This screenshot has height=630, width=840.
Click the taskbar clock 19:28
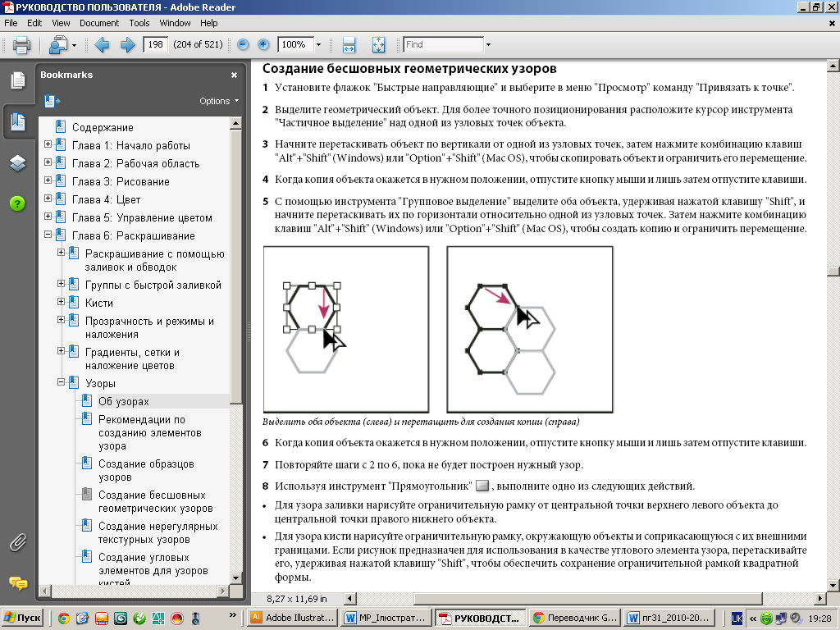pyautogui.click(x=819, y=619)
